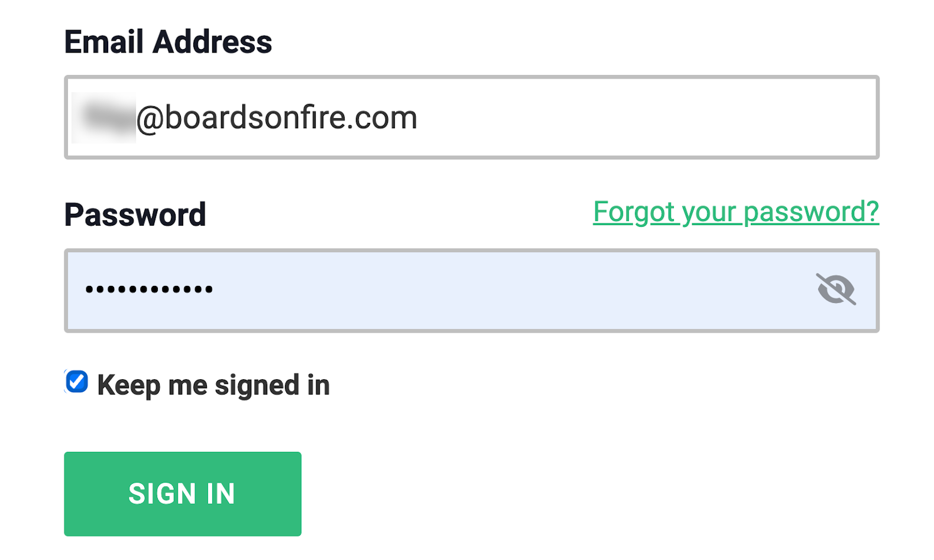Uncheck the Keep me signed in checkbox
This screenshot has width=934, height=560.
(x=77, y=382)
